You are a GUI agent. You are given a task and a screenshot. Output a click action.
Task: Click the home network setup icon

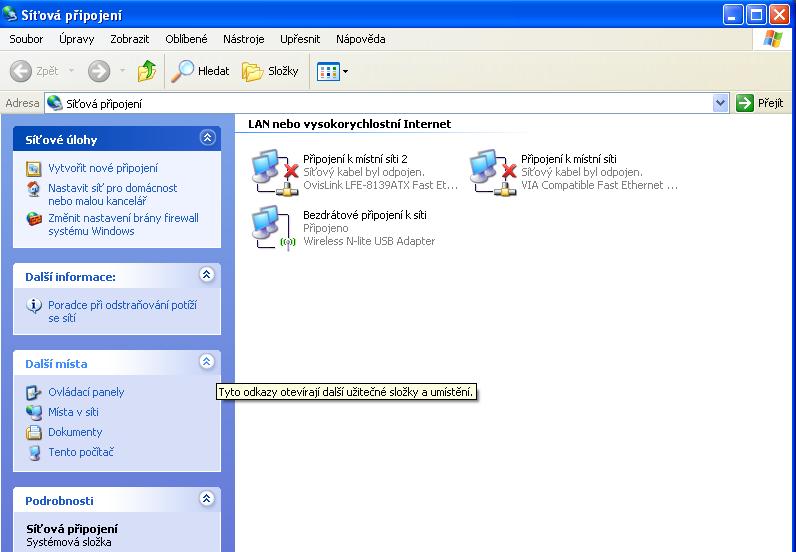tap(34, 189)
